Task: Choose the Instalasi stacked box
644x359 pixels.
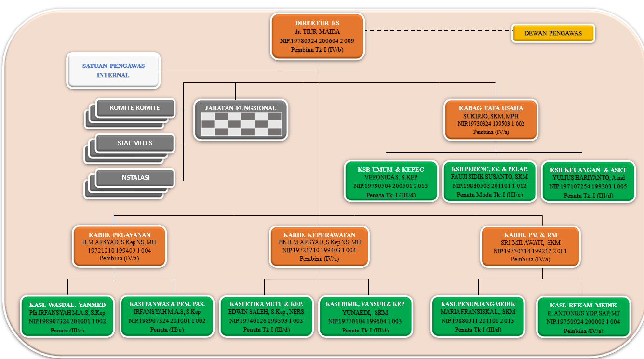Action: (x=134, y=177)
